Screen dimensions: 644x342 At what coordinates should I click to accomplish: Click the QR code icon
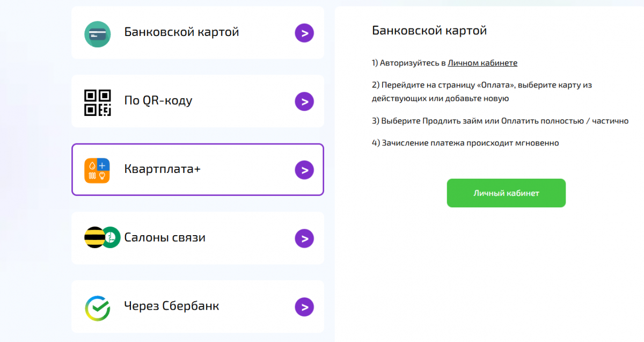tap(97, 102)
